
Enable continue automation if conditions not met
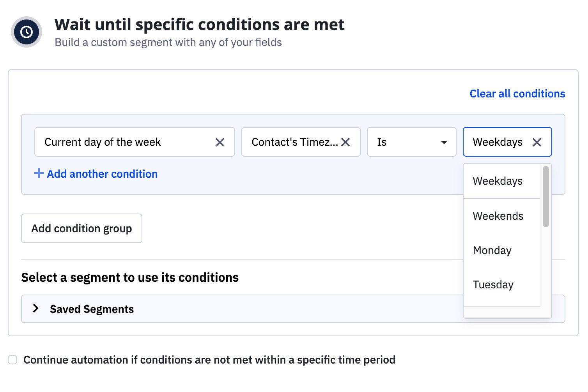click(13, 360)
